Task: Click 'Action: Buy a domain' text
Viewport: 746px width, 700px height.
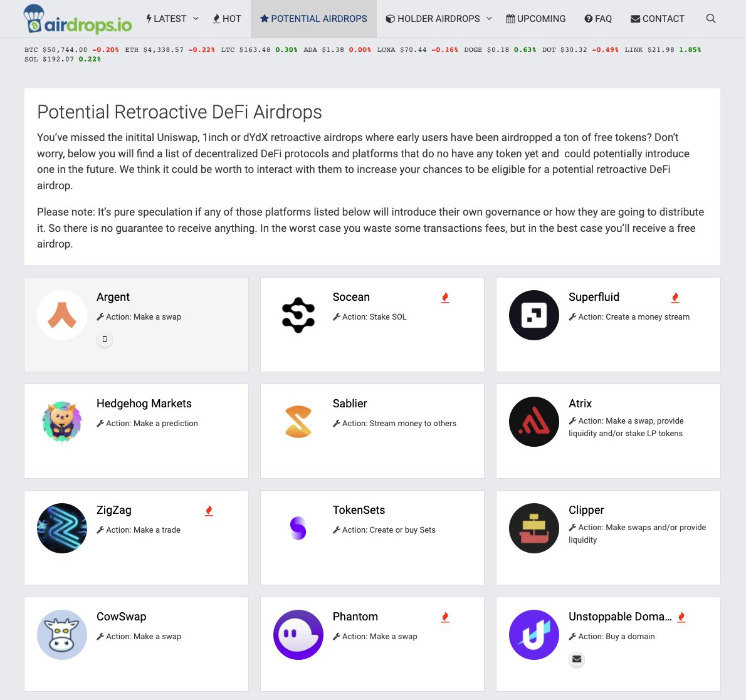Action: (612, 636)
